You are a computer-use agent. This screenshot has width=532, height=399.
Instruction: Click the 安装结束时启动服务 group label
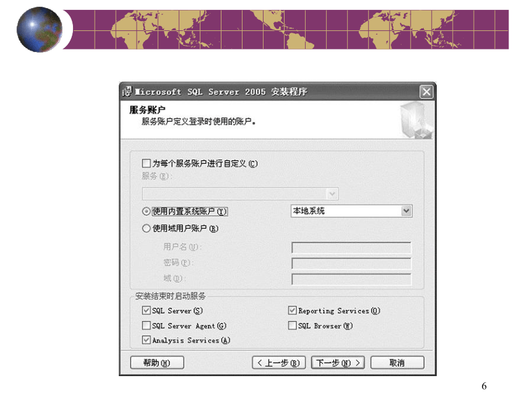click(170, 296)
